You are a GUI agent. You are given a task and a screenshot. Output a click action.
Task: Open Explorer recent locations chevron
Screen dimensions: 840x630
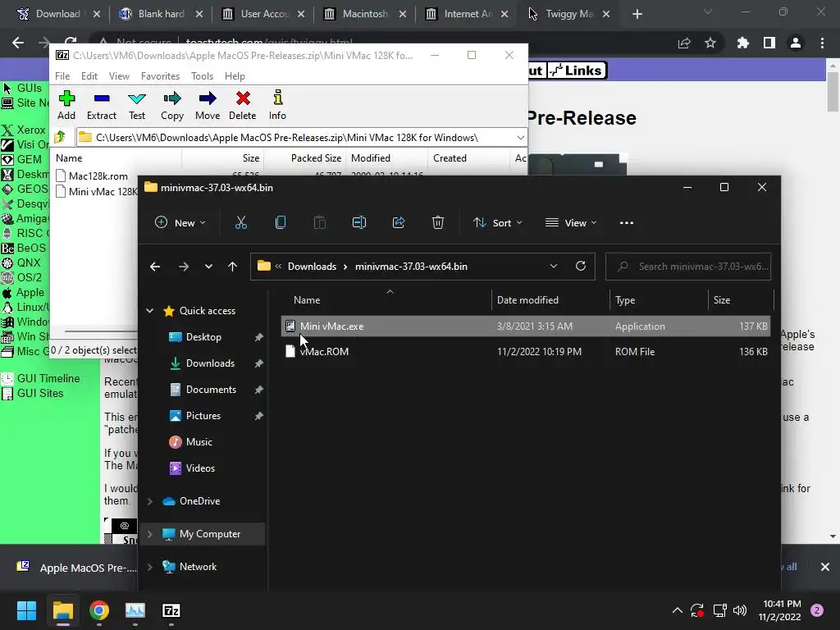(208, 267)
